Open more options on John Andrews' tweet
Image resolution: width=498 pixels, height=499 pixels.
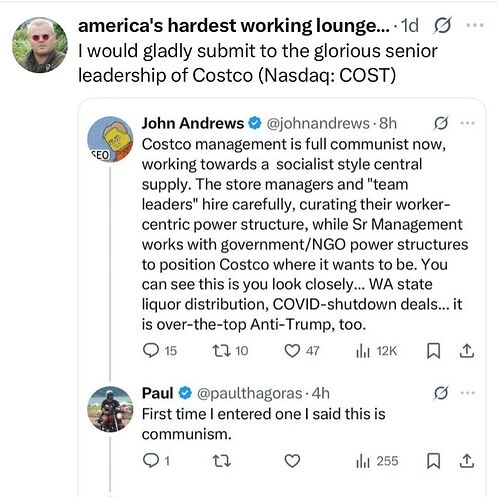[467, 123]
